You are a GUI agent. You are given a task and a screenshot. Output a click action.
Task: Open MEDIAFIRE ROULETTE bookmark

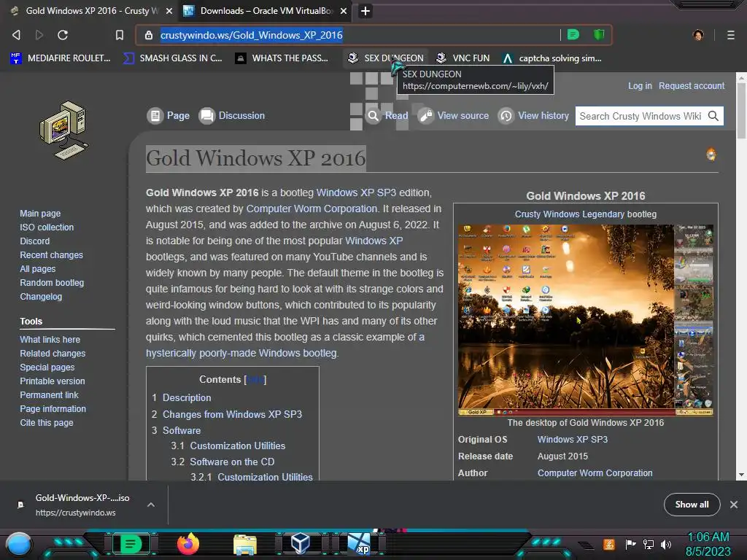[61, 58]
